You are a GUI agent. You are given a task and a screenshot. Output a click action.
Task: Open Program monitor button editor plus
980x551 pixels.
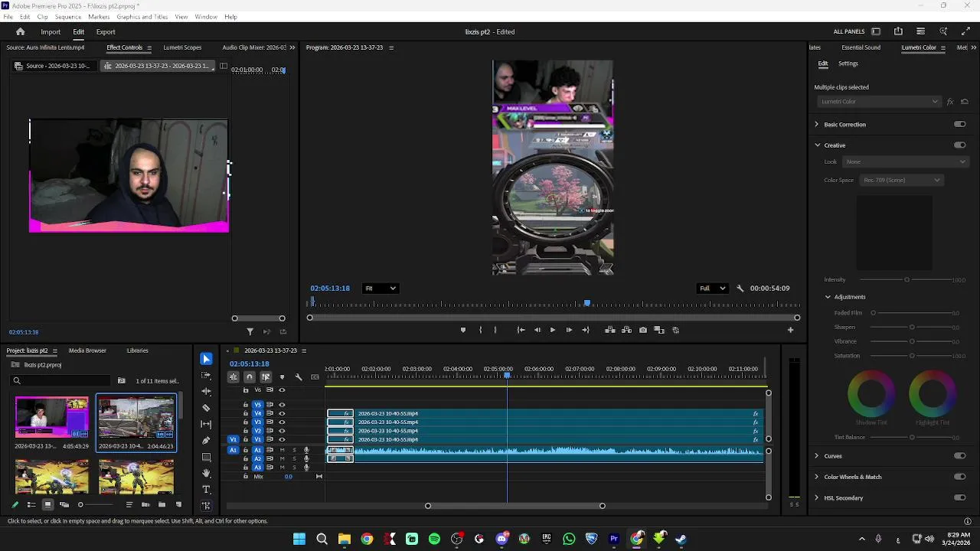791,330
